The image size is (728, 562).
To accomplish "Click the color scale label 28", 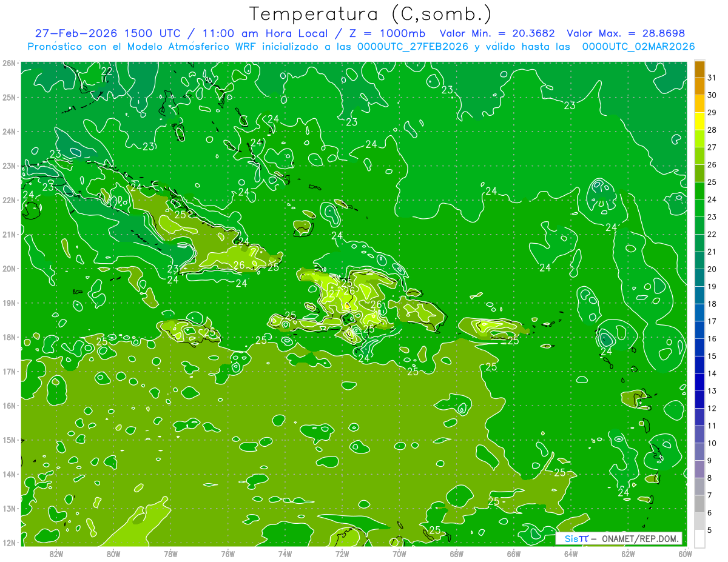I will pos(712,130).
